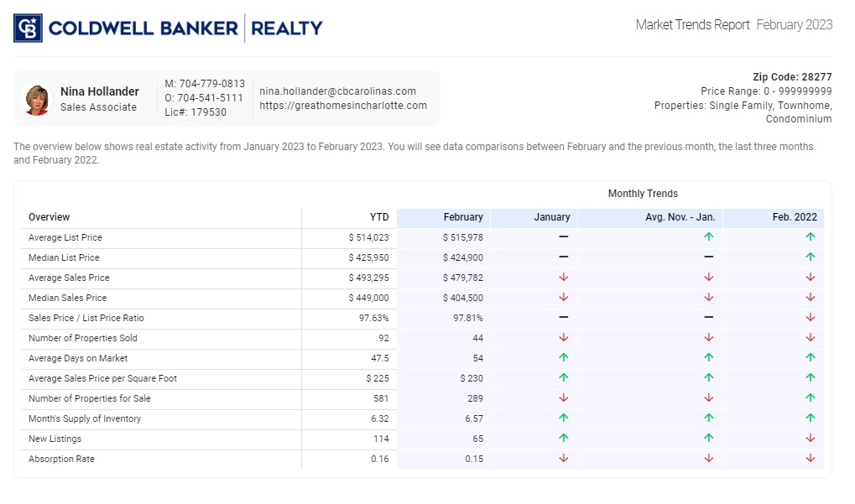Click the mobile phone number 704-779-0813

click(x=205, y=83)
